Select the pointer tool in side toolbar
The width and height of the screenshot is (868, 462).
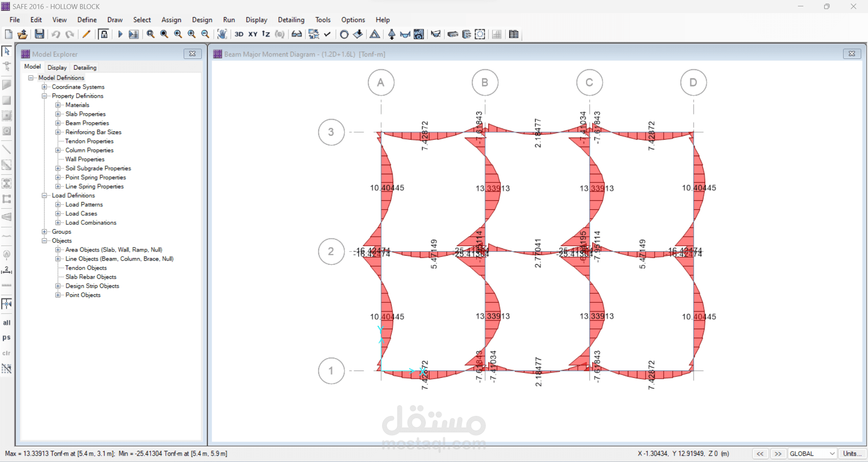coord(7,51)
